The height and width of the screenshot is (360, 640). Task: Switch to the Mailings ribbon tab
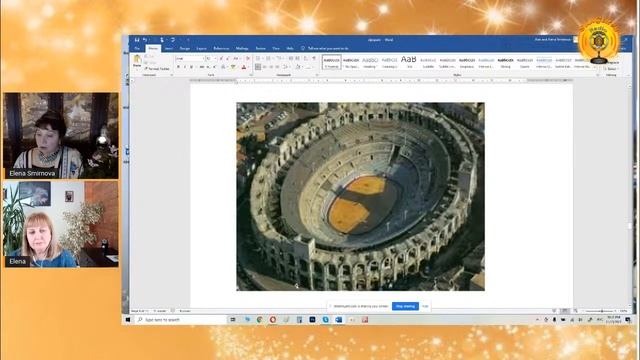click(242, 49)
